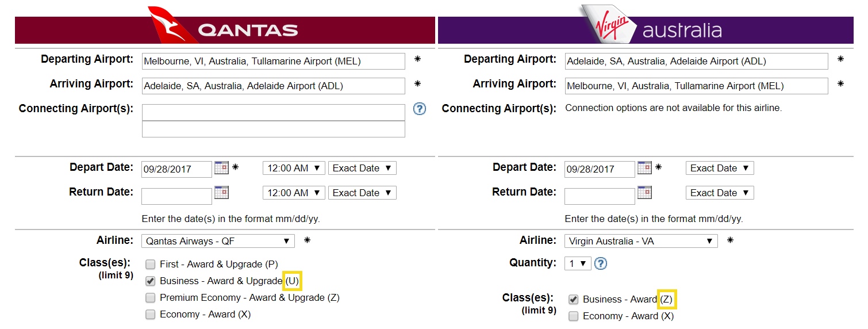Click Qantas Departing Airport field
Image resolution: width=868 pixels, height=329 pixels.
point(274,61)
